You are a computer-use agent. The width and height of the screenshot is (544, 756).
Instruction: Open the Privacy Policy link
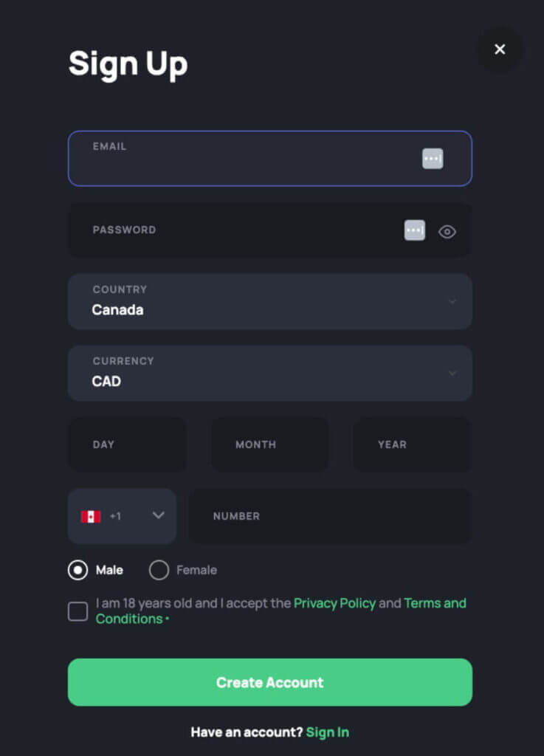click(334, 603)
